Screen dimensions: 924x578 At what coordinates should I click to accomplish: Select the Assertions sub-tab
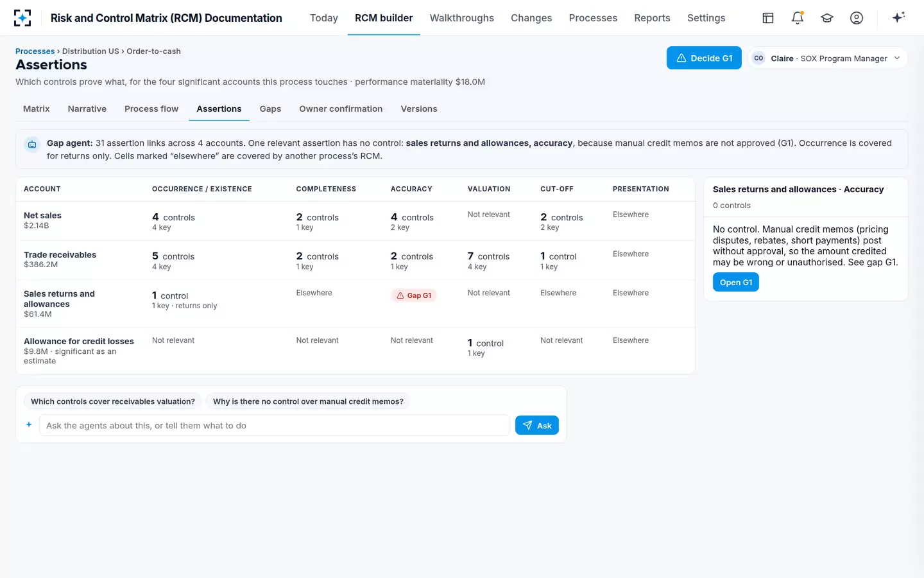(219, 109)
